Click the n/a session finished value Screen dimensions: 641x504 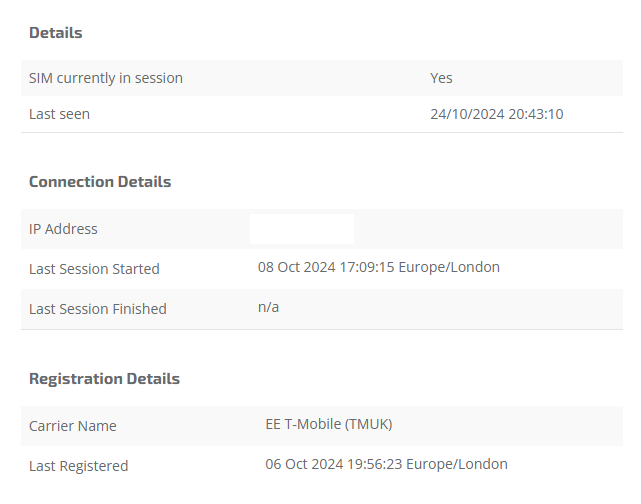pos(268,307)
